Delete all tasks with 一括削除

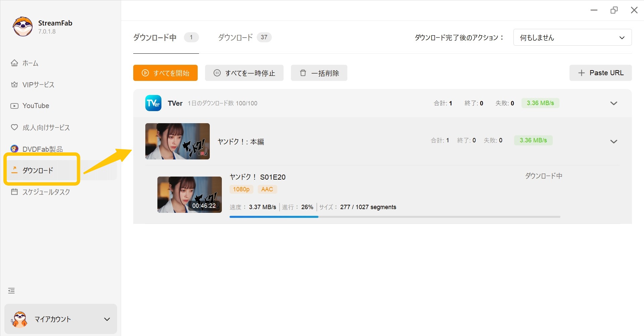pos(319,73)
